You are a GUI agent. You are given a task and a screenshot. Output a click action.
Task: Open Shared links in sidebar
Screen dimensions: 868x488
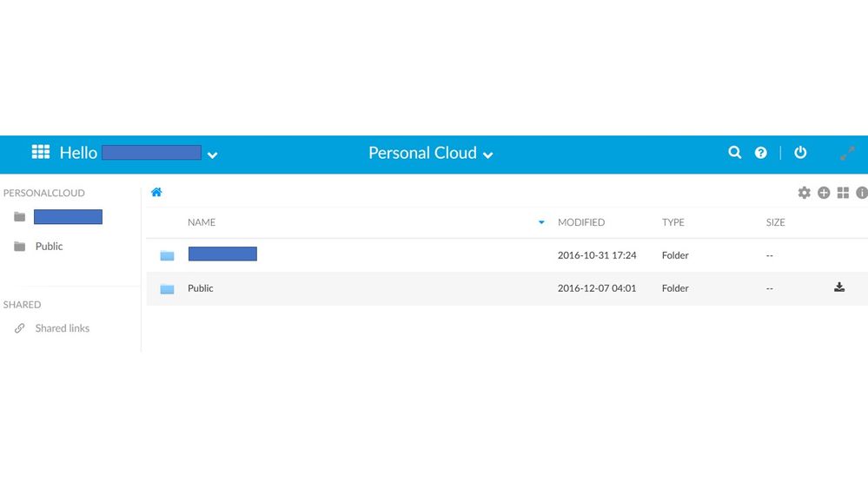coord(62,328)
